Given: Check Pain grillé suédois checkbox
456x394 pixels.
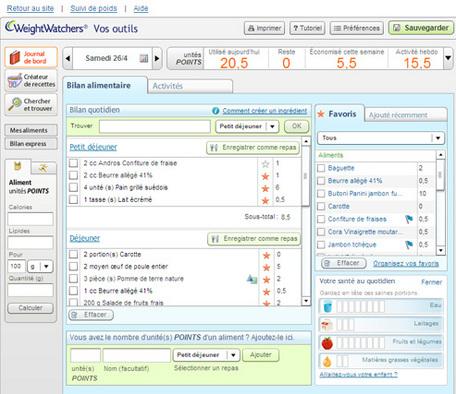Looking at the screenshot, I should tap(73, 188).
